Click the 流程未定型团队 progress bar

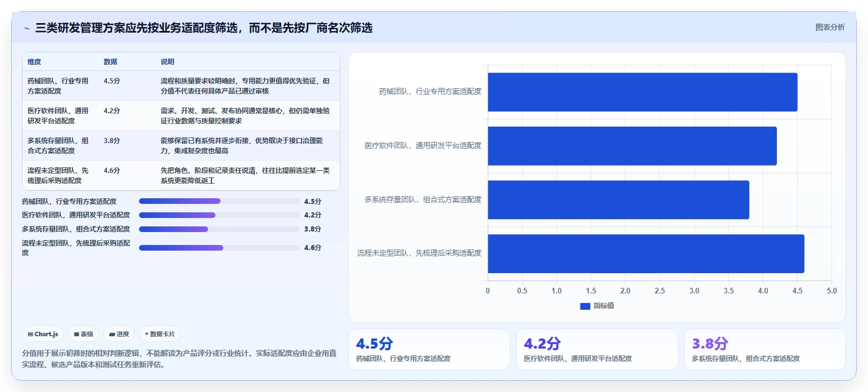click(219, 248)
